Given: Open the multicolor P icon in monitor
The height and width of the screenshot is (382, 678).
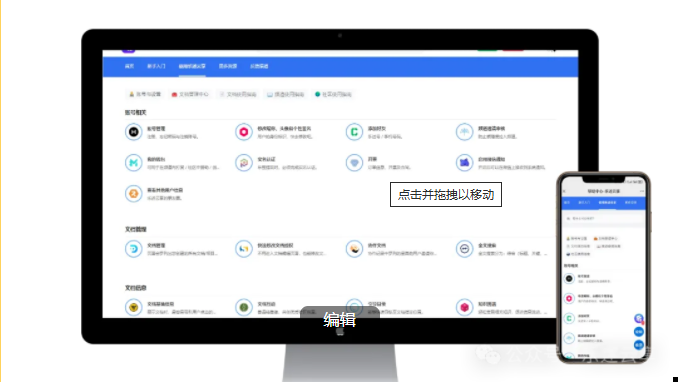Looking at the screenshot, I should [244, 163].
